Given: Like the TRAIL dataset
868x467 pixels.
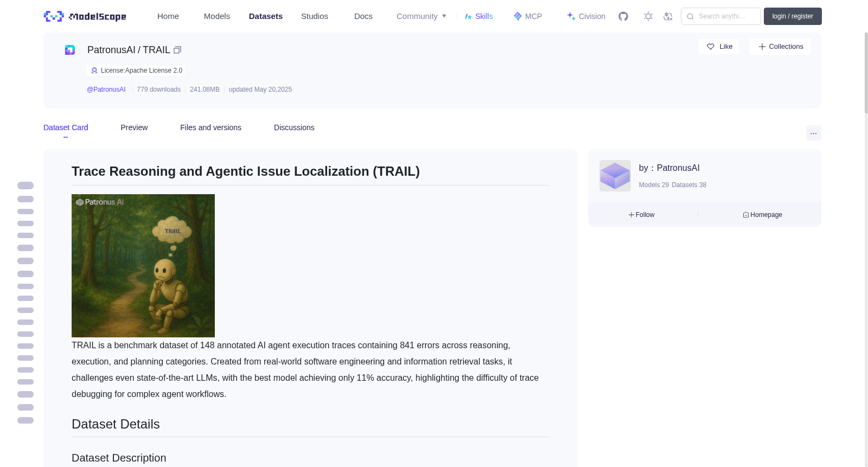Looking at the screenshot, I should click(x=719, y=47).
